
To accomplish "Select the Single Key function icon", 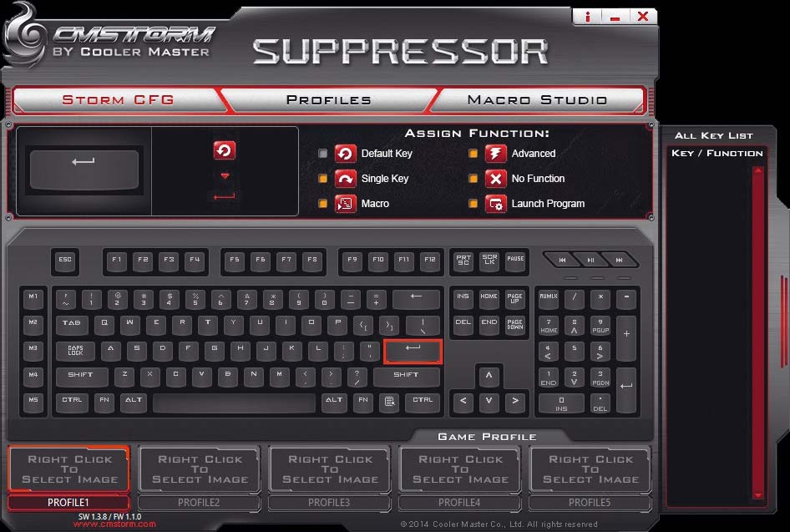I will pos(345,179).
